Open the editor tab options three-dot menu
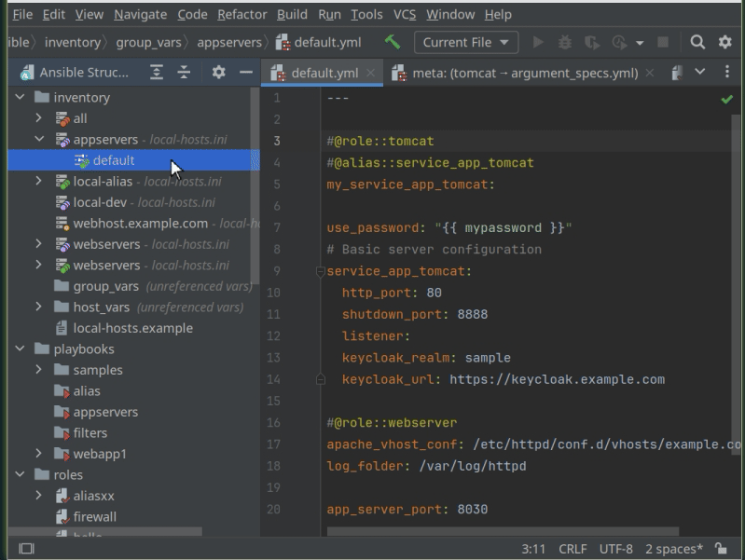The width and height of the screenshot is (745, 560). [727, 72]
